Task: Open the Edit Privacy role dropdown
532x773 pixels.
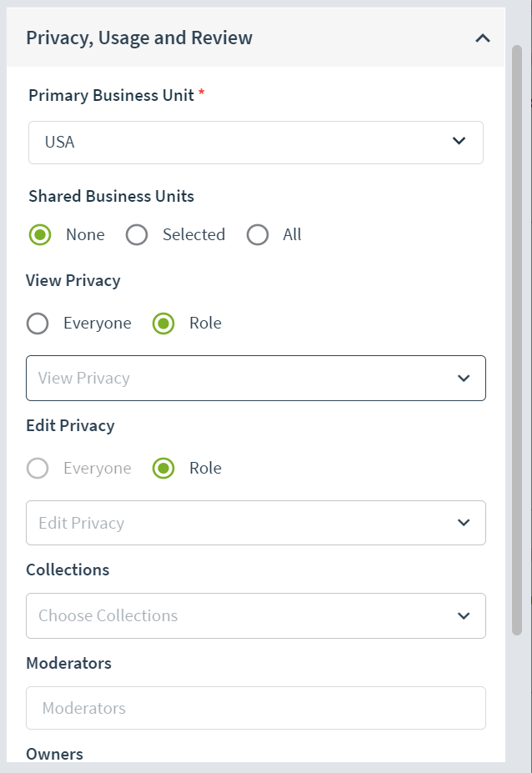Action: point(255,523)
